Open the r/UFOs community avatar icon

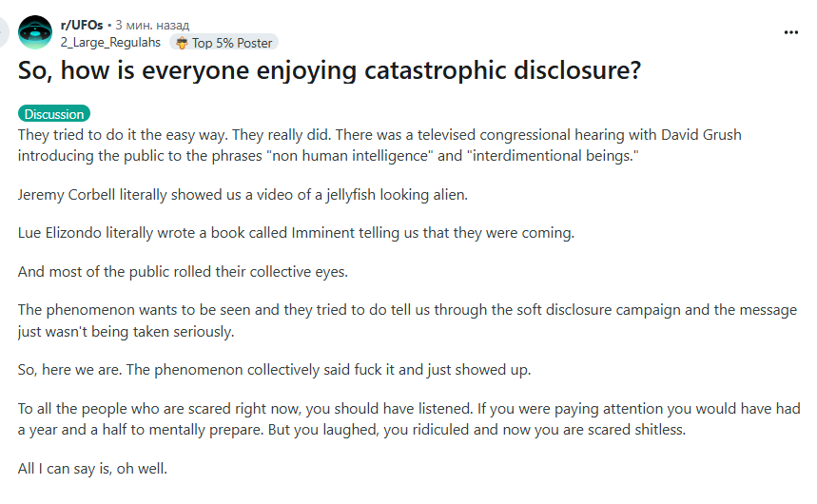35,32
